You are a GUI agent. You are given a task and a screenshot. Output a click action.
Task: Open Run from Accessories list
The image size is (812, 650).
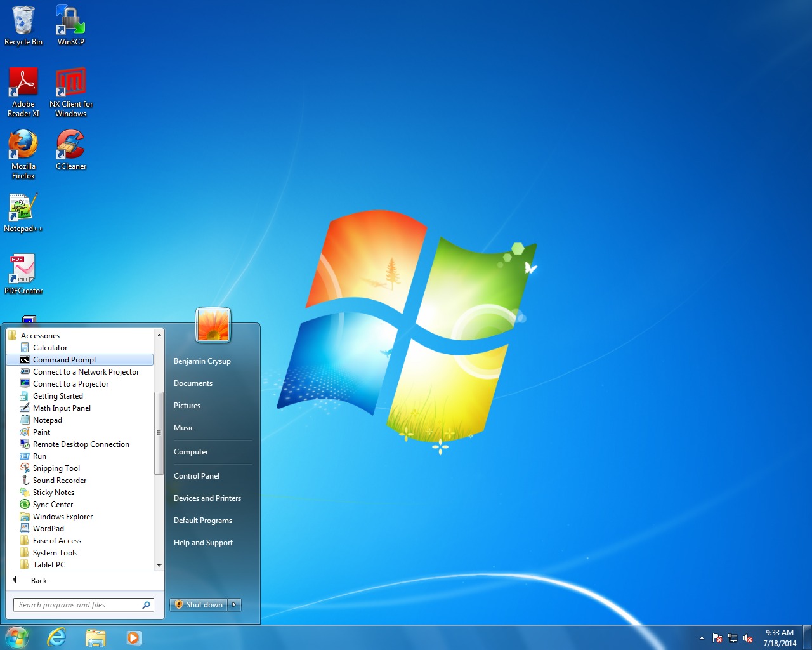click(x=39, y=456)
